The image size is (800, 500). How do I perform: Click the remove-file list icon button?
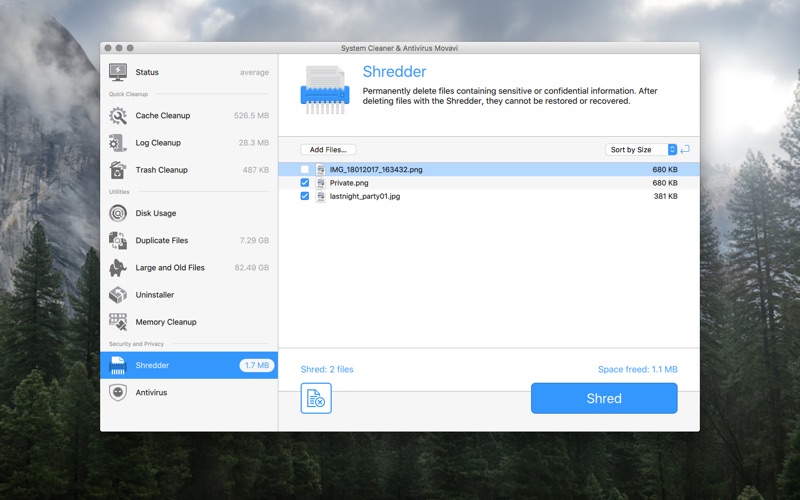(316, 398)
